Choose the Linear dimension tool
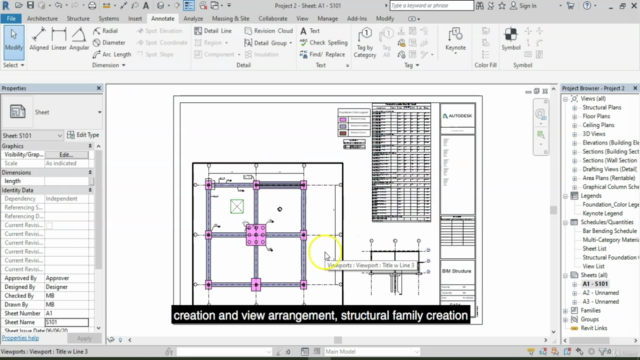640x360 pixels. [x=59, y=39]
